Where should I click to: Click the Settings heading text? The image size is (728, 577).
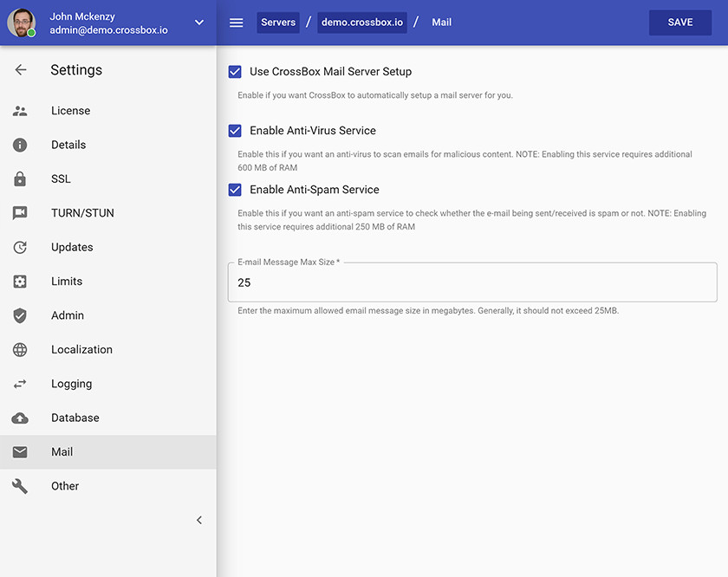tap(76, 70)
